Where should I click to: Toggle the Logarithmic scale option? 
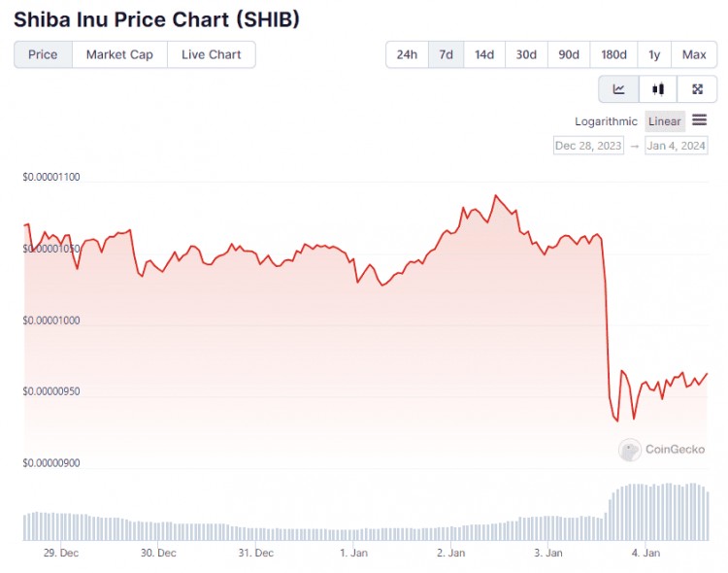tap(606, 121)
